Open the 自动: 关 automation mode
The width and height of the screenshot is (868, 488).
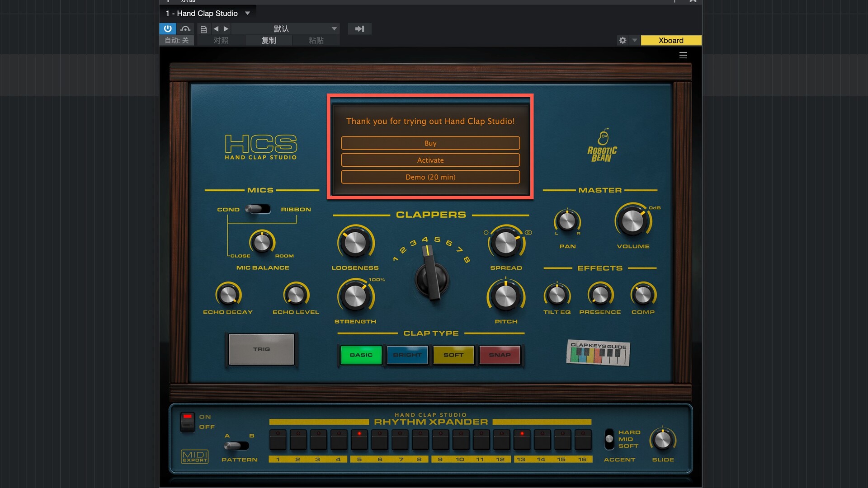(x=177, y=40)
